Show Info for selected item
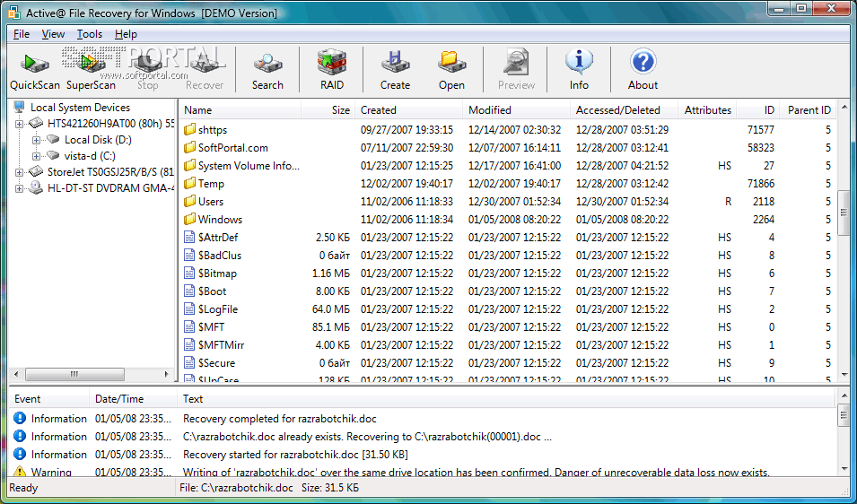857x504 pixels. coord(579,70)
